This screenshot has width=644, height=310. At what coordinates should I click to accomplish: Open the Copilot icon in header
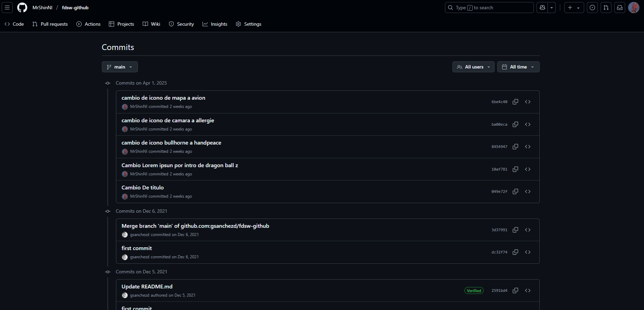(x=542, y=8)
